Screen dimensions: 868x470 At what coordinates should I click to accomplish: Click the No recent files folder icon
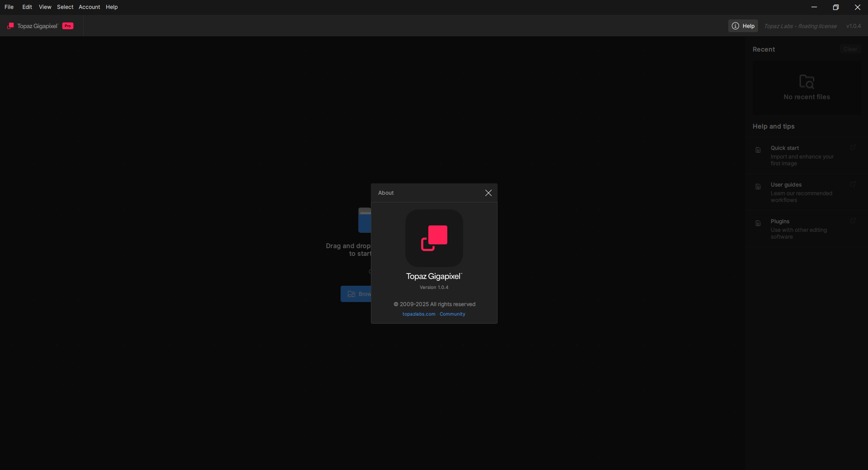[806, 82]
